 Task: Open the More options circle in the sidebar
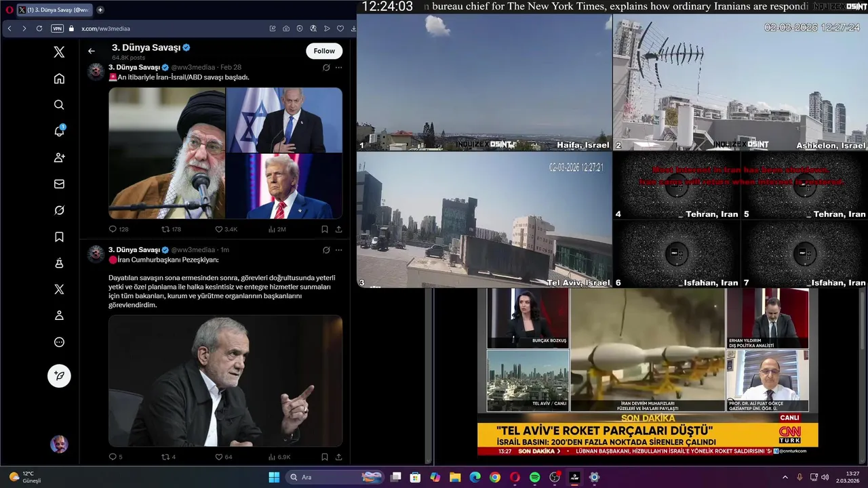point(59,342)
